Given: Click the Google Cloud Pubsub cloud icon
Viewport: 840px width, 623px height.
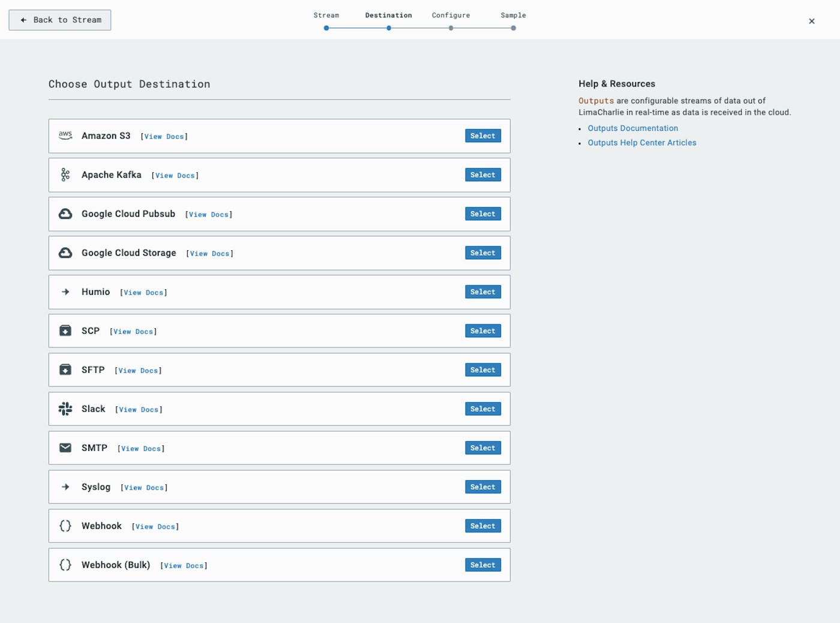Looking at the screenshot, I should coord(65,214).
